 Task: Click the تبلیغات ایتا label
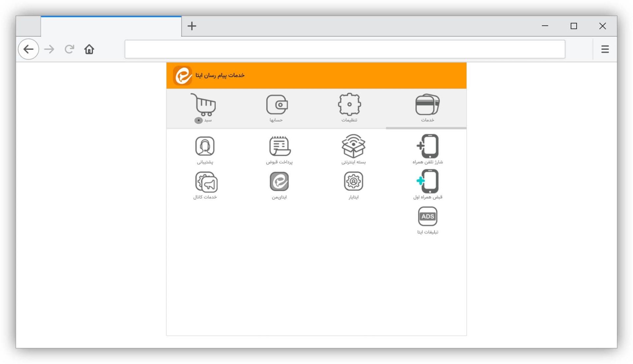[x=428, y=232]
